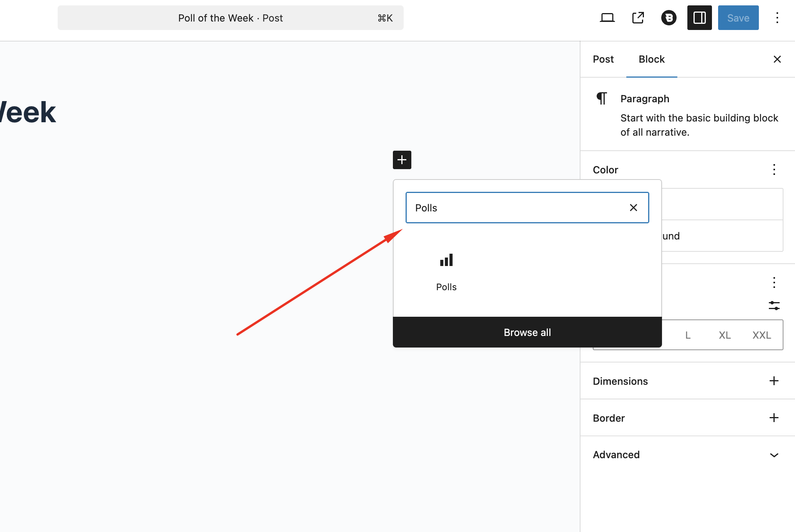Screen dimensions: 795x532
Task: Open the view post external link icon
Action: coord(638,18)
